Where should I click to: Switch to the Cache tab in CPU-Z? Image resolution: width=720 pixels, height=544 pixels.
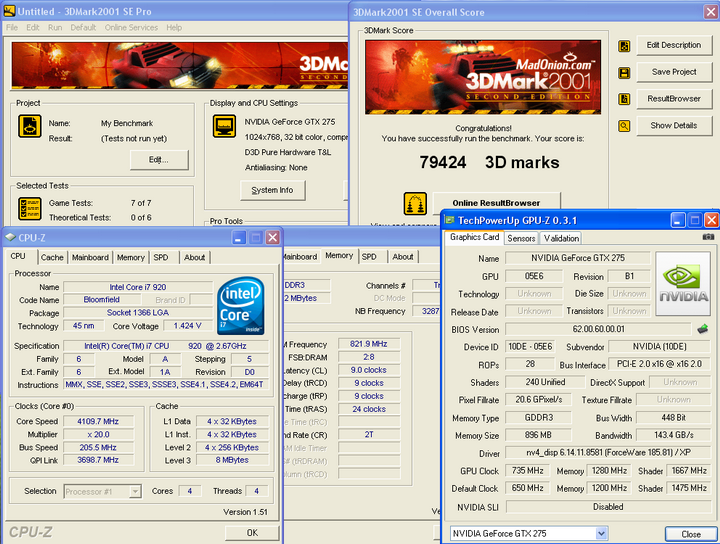tap(52, 258)
